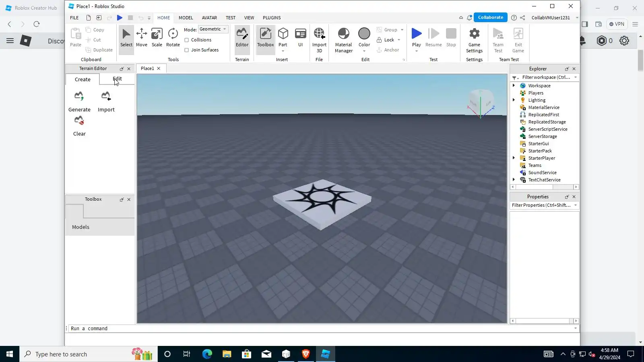Open the FILE menu
Image resolution: width=644 pixels, height=362 pixels.
pos(74,18)
